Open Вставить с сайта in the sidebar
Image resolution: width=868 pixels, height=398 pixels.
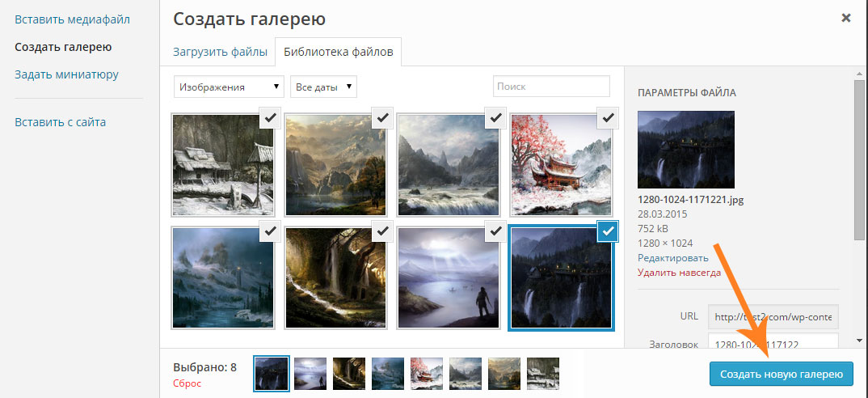(x=61, y=122)
